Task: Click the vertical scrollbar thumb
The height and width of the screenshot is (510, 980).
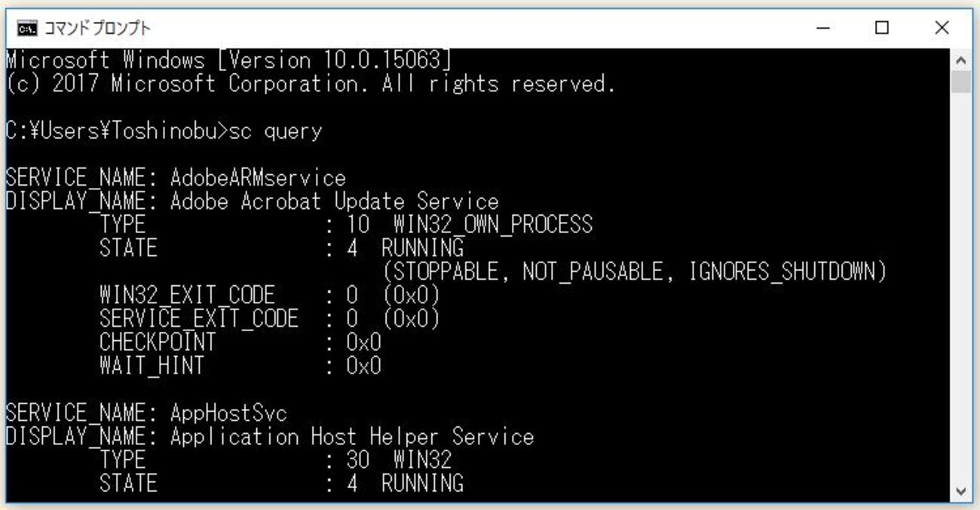Action: click(961, 81)
